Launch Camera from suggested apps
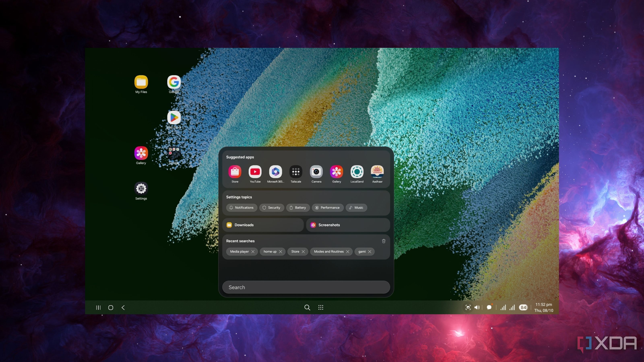 click(316, 172)
